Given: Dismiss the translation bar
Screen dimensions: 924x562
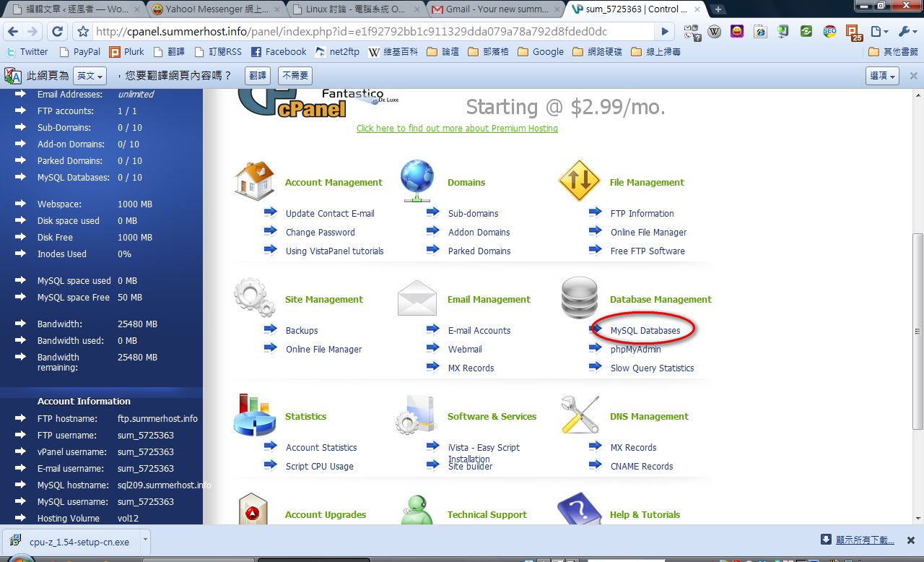Looking at the screenshot, I should coord(913,76).
